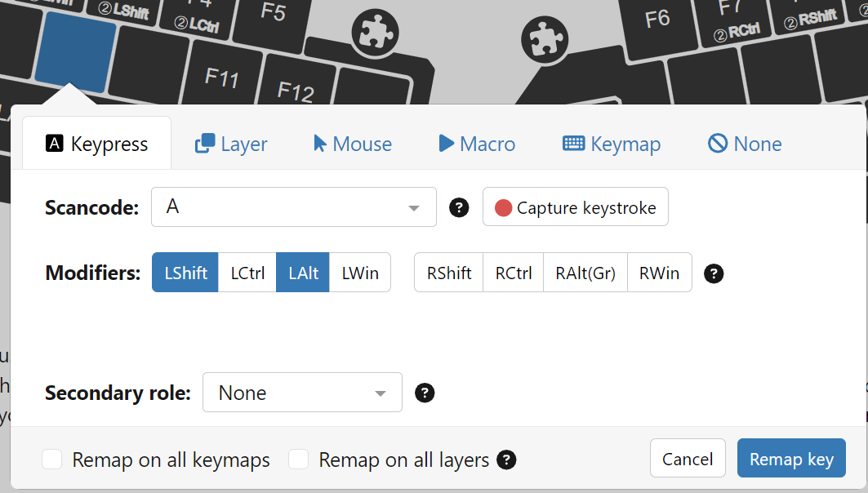Toggle off the LShift modifier

[x=185, y=273]
